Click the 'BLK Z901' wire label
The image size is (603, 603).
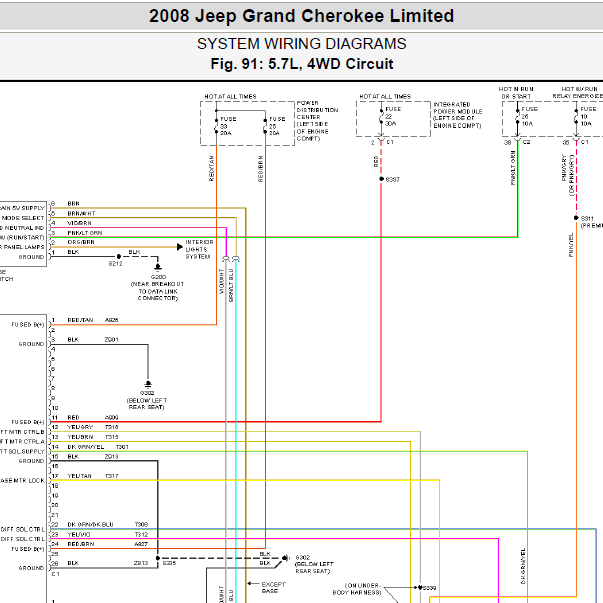point(93,340)
